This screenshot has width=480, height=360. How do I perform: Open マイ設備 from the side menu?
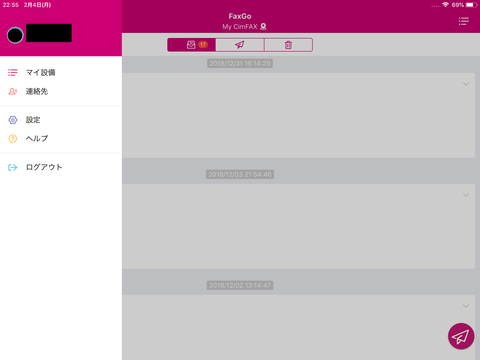[x=61, y=72]
